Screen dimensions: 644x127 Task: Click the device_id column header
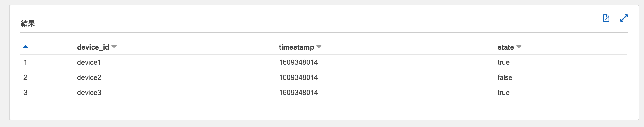point(93,47)
